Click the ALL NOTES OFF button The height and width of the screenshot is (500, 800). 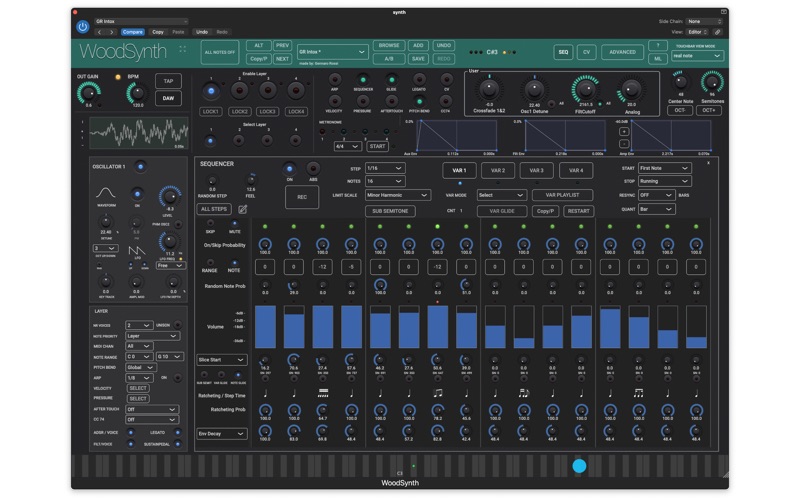pyautogui.click(x=220, y=53)
